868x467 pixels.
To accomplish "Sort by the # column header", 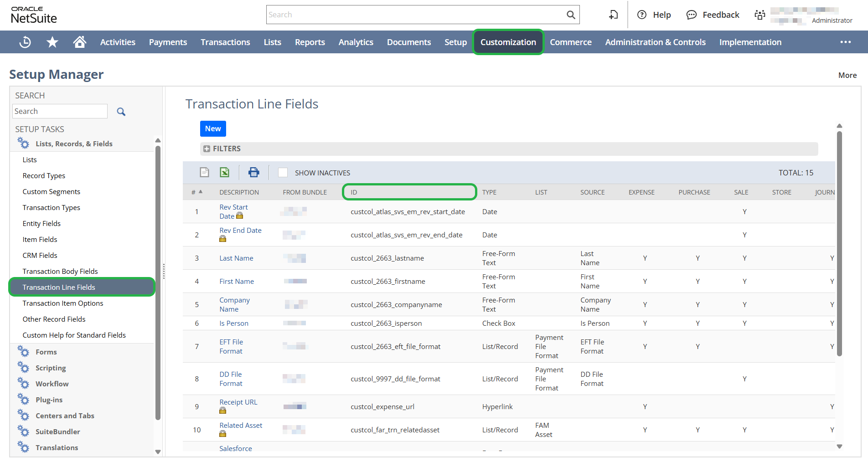I will pos(196,192).
